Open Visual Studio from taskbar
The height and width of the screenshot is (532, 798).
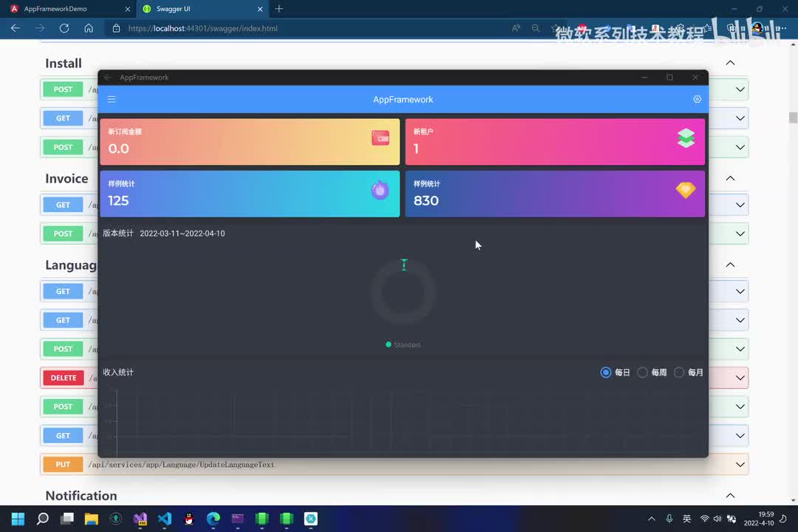140,519
